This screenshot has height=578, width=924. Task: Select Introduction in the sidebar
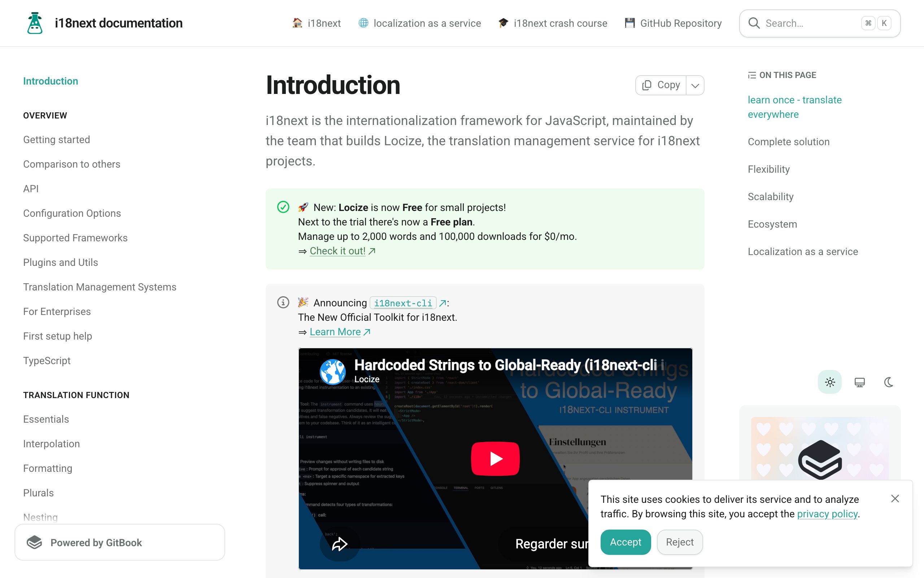coord(51,81)
